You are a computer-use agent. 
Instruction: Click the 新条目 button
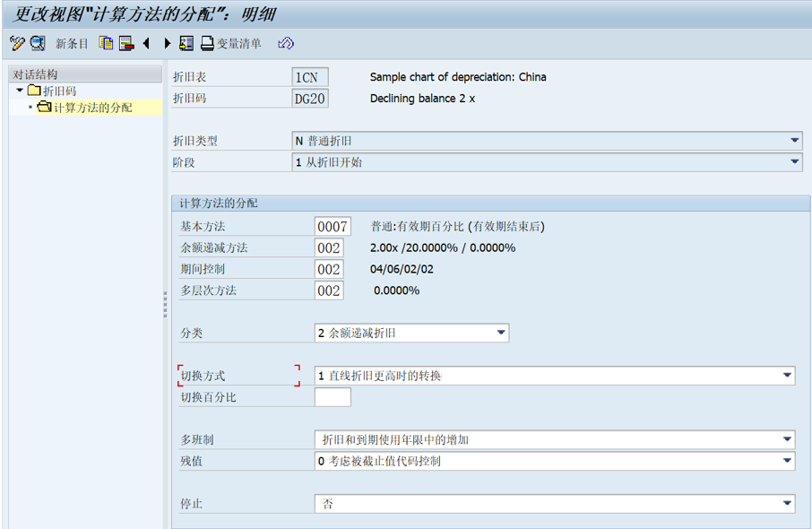tap(72, 43)
